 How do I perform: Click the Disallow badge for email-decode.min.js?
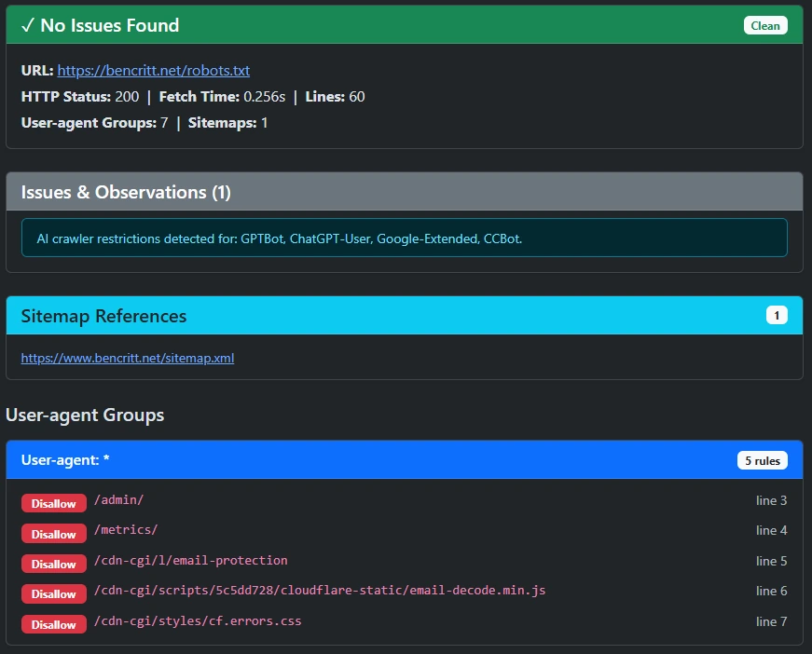click(53, 593)
